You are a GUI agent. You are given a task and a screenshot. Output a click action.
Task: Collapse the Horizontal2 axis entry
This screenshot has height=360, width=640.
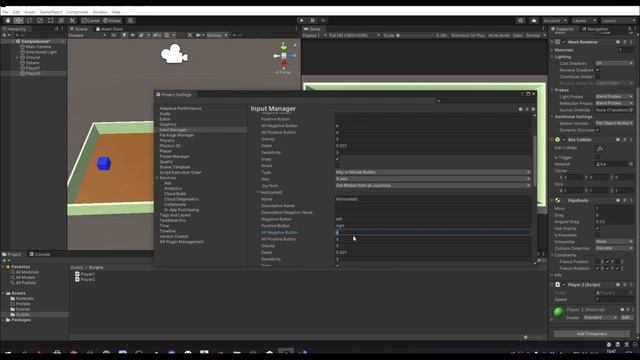(258, 192)
